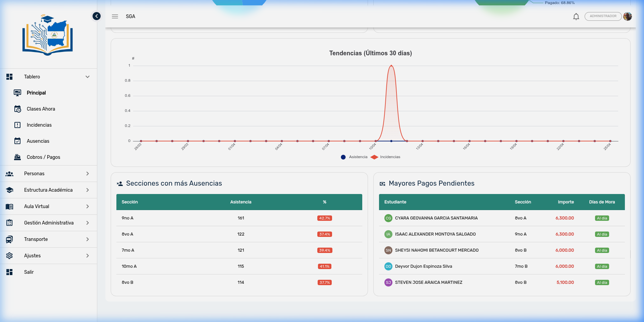Expand the Ajustes submenu
Viewport: 644px width, 322px height.
pos(88,256)
